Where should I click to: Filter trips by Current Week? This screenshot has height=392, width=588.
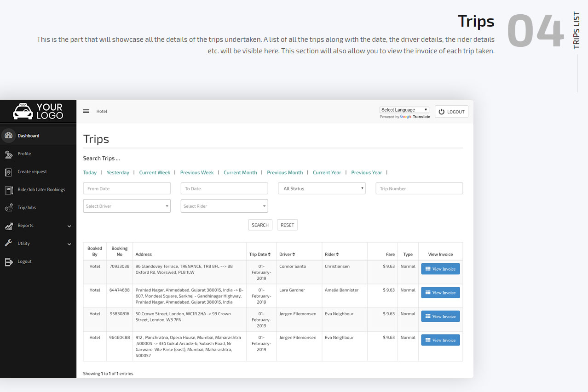155,172
